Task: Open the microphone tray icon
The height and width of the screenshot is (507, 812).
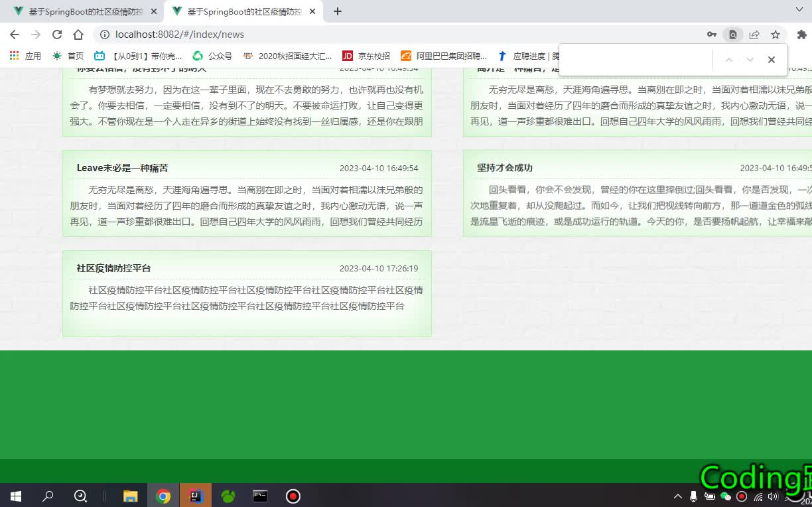Action: 693,496
